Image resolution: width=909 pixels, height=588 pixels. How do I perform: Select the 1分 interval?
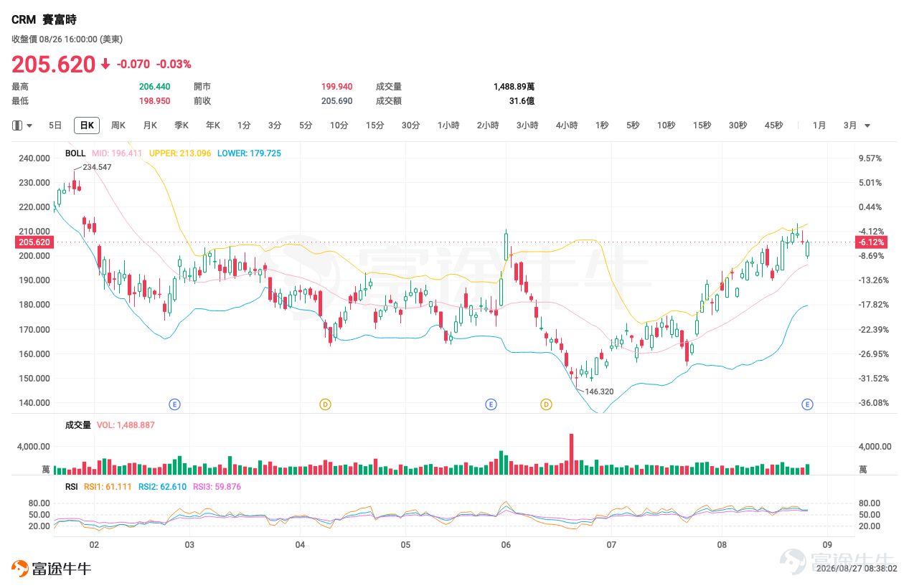point(244,125)
